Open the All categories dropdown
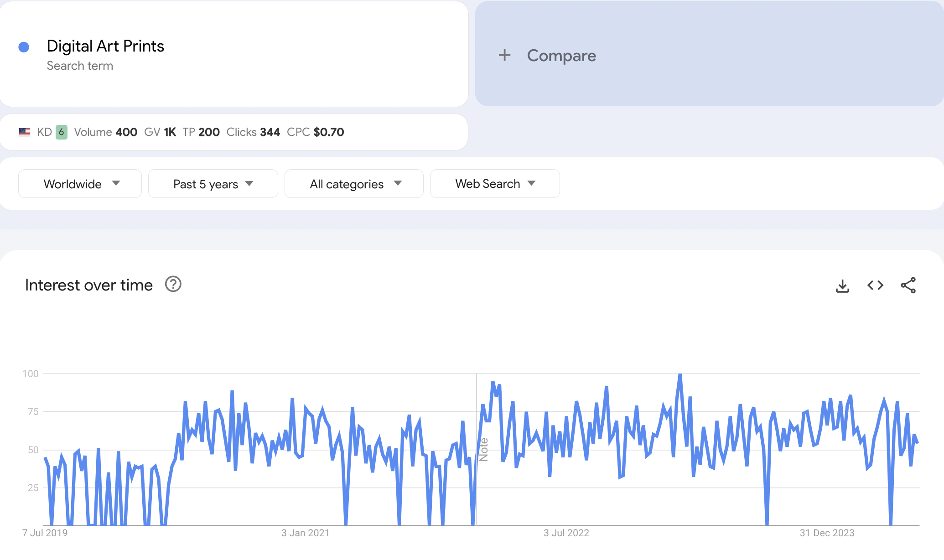This screenshot has width=944, height=560. coord(354,184)
